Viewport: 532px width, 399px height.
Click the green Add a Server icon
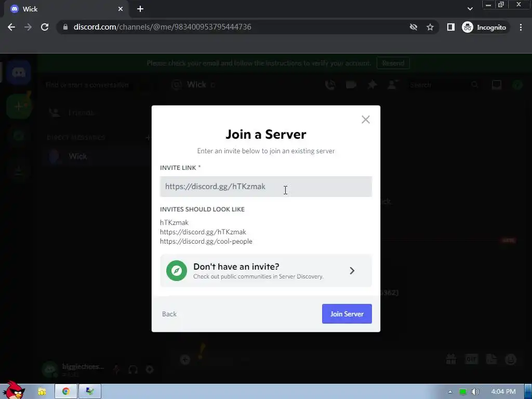(x=19, y=107)
